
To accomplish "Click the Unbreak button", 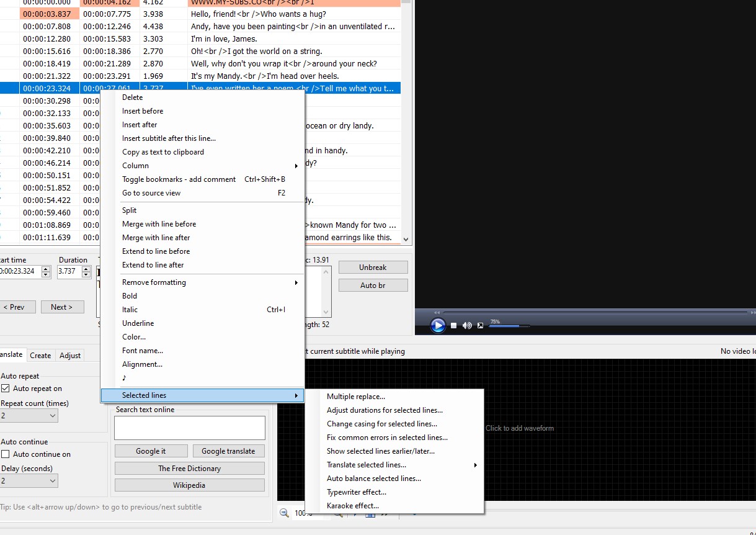I will (373, 267).
